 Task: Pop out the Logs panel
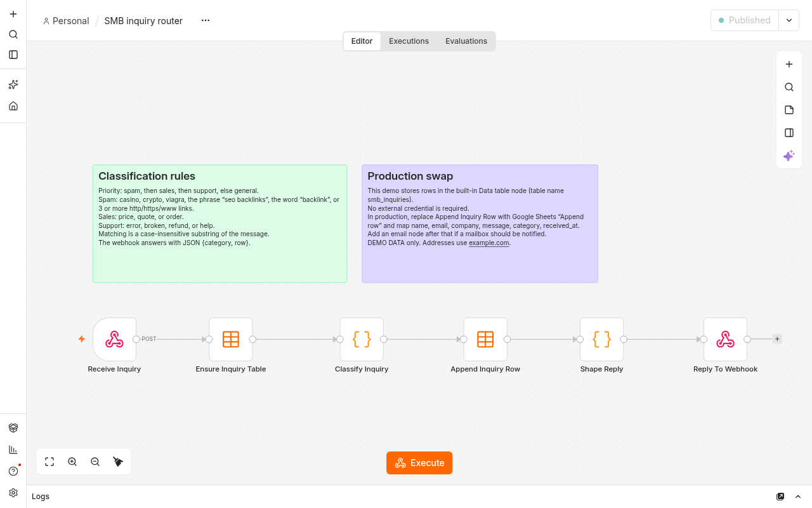(x=780, y=497)
